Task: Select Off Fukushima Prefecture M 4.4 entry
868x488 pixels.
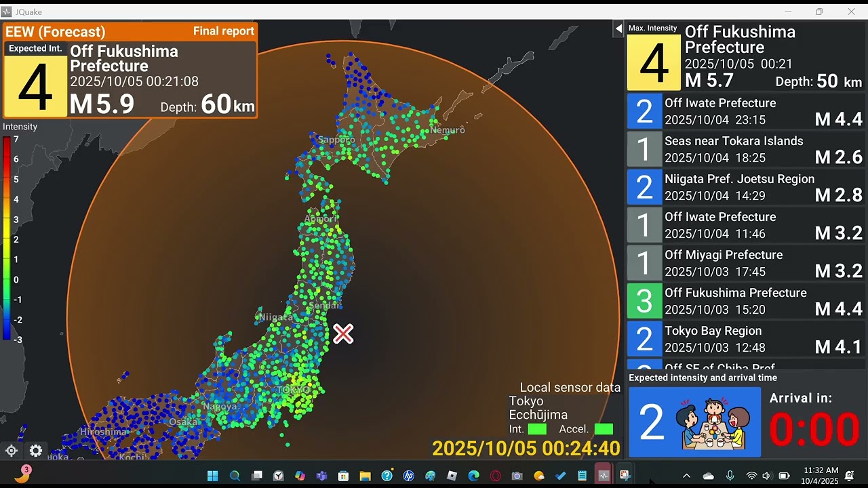Action: (745, 301)
